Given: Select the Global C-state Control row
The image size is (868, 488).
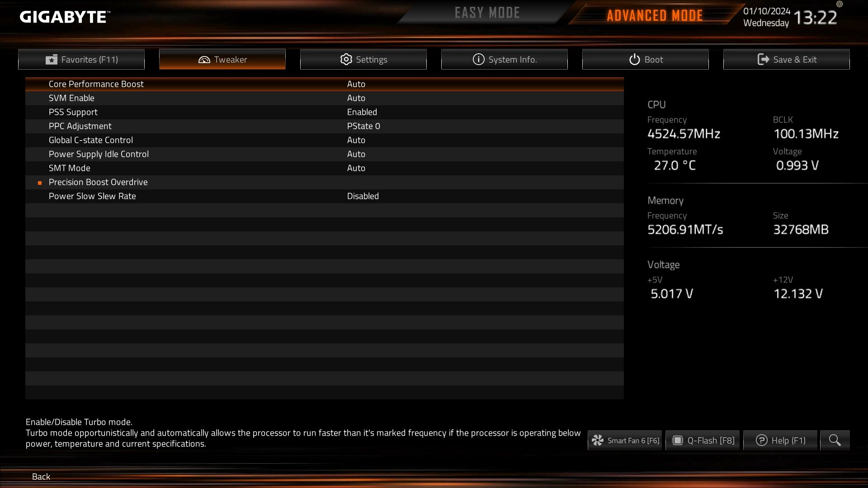Looking at the screenshot, I should click(x=325, y=140).
